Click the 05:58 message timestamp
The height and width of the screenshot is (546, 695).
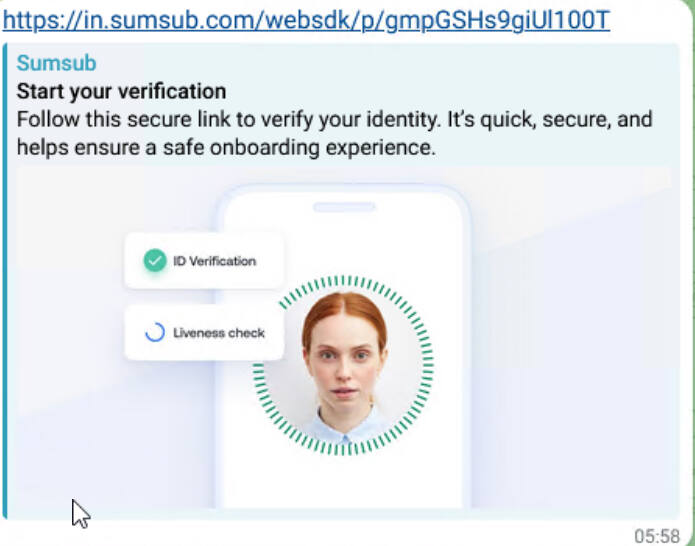click(x=656, y=536)
